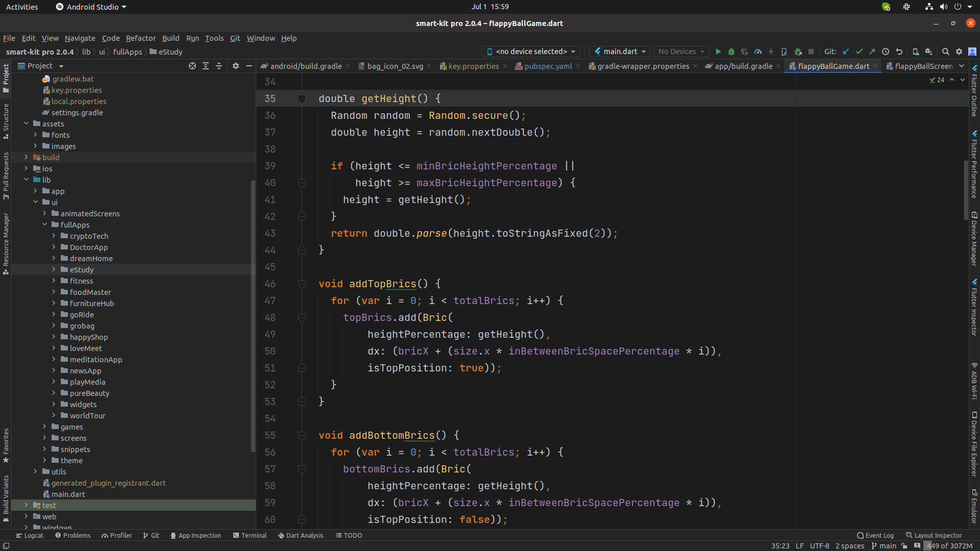
Task: Expand all nodes in the Project panel
Action: 206,66
